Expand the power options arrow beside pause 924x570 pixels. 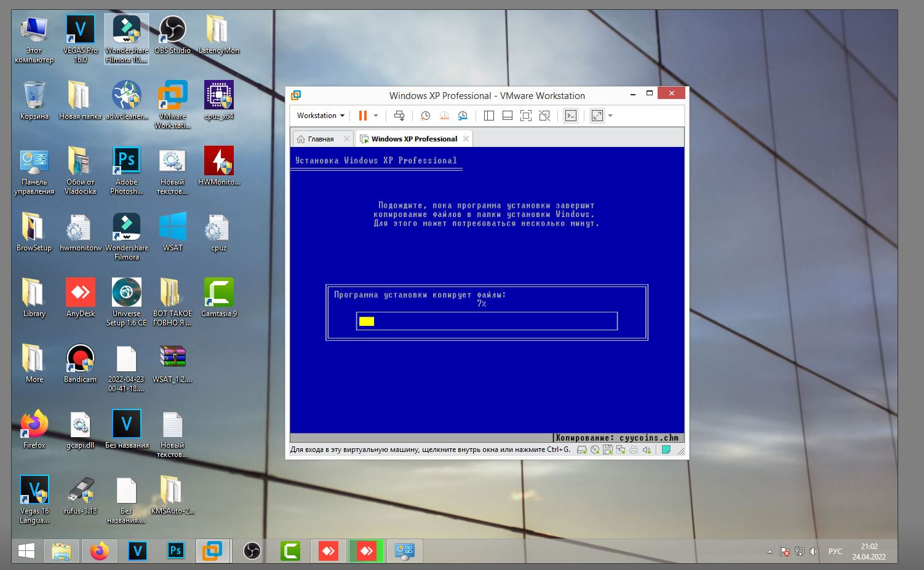coord(376,116)
